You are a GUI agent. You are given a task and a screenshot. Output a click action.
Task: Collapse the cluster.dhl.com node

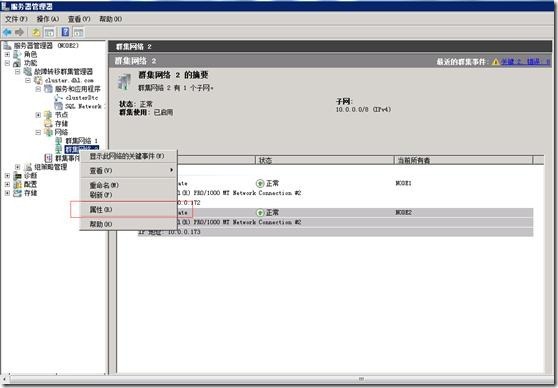tap(28, 80)
